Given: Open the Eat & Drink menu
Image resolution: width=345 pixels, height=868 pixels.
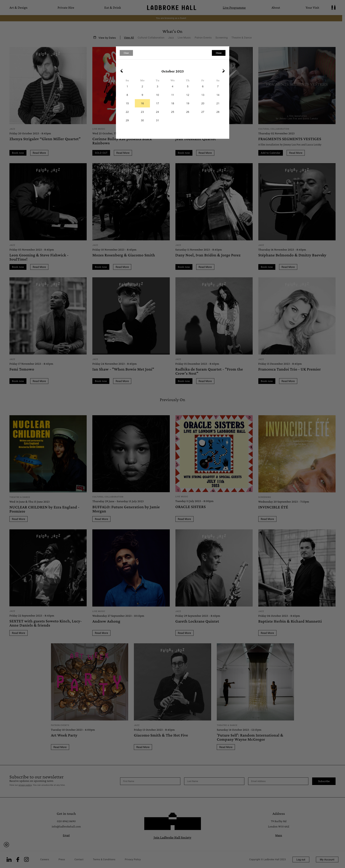Looking at the screenshot, I should (113, 7).
